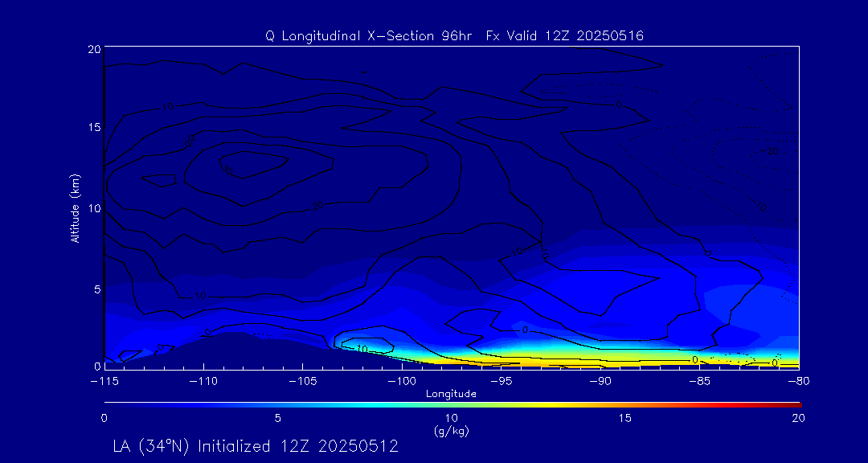Click the colorbar "15" scale label
Viewport: 868px width, 463px height.
coord(625,419)
